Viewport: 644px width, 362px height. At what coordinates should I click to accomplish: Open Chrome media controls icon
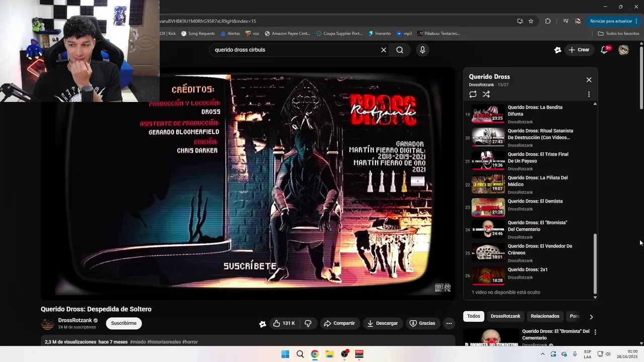pos(566,21)
